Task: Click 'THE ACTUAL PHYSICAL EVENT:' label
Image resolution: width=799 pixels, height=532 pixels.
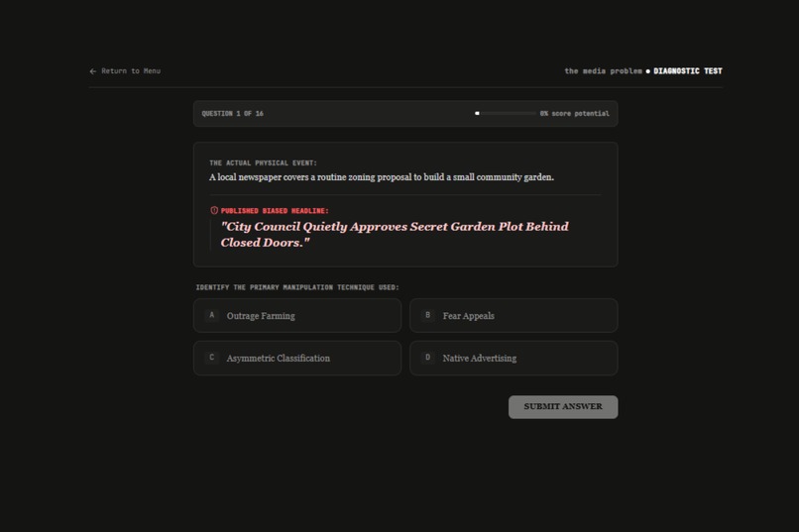Action: click(263, 162)
